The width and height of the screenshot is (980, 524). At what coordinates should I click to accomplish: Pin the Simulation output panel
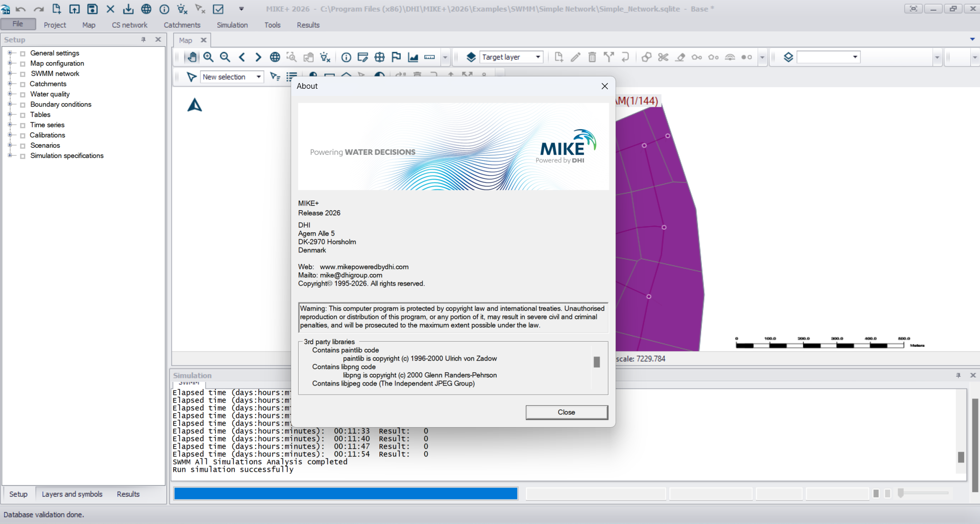[x=958, y=375]
